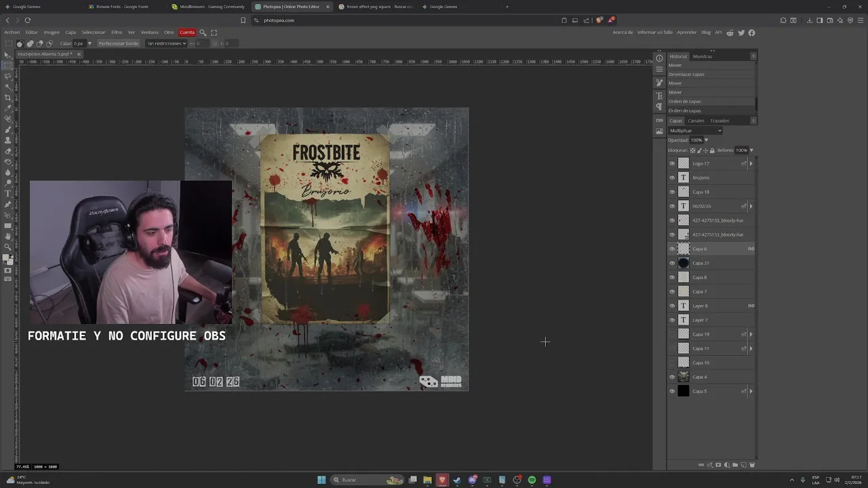Open the Informar un fallo link
The width and height of the screenshot is (868, 488).
[x=655, y=33]
